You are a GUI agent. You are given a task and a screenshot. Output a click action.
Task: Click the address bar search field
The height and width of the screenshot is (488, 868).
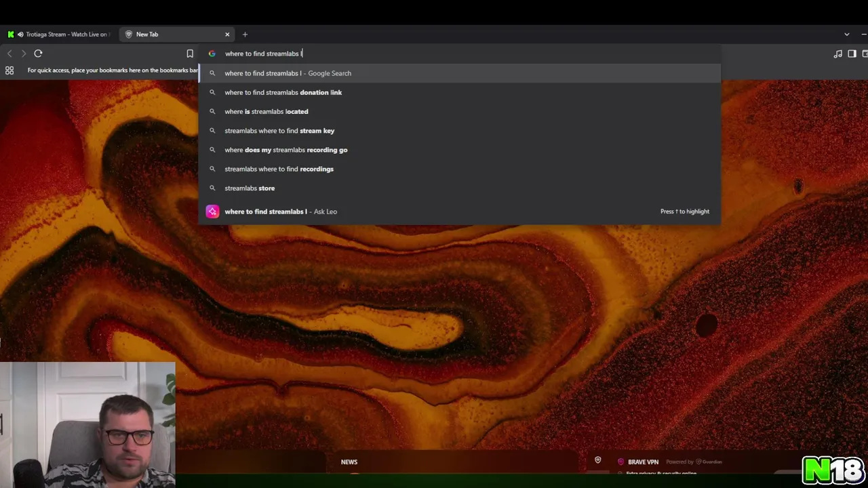[461, 54]
